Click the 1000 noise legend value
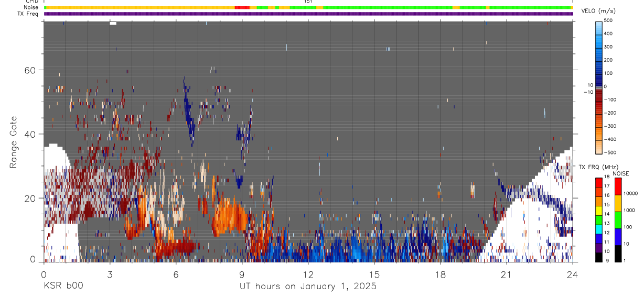Screen dimensions: 644x297 (629, 211)
